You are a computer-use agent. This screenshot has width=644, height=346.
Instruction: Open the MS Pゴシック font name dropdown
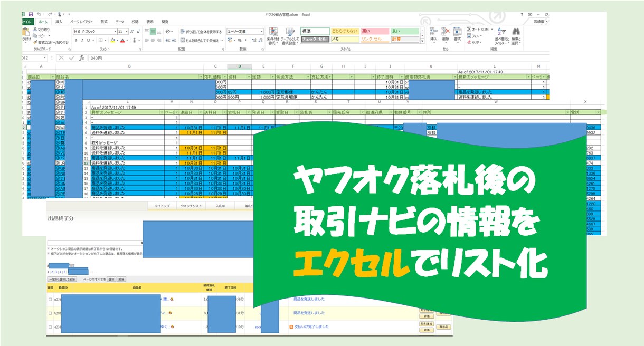click(x=115, y=32)
